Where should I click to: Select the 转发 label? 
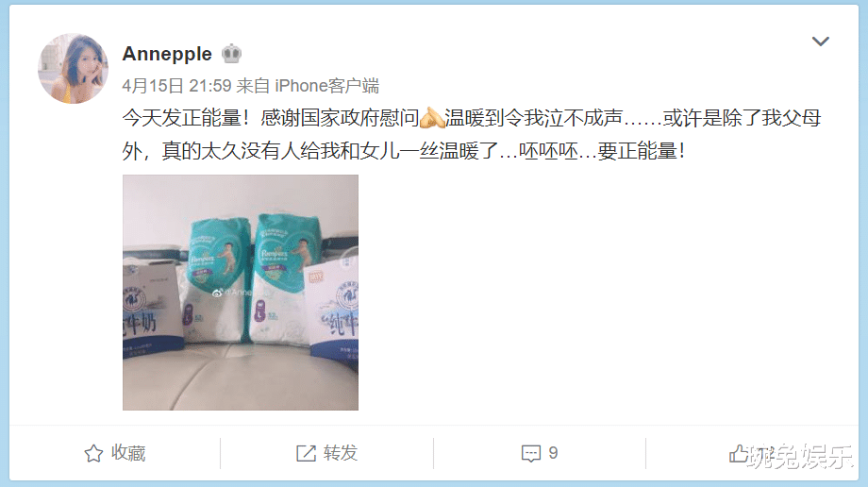(341, 453)
